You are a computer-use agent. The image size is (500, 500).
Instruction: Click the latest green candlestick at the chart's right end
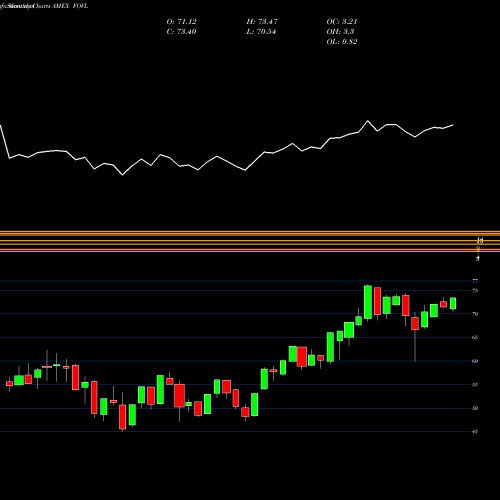[453, 303]
